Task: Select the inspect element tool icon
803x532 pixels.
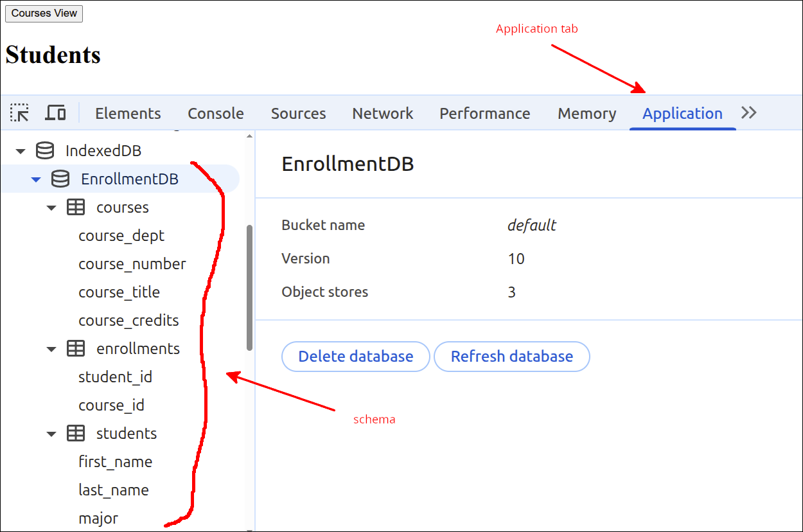Action: [x=20, y=112]
